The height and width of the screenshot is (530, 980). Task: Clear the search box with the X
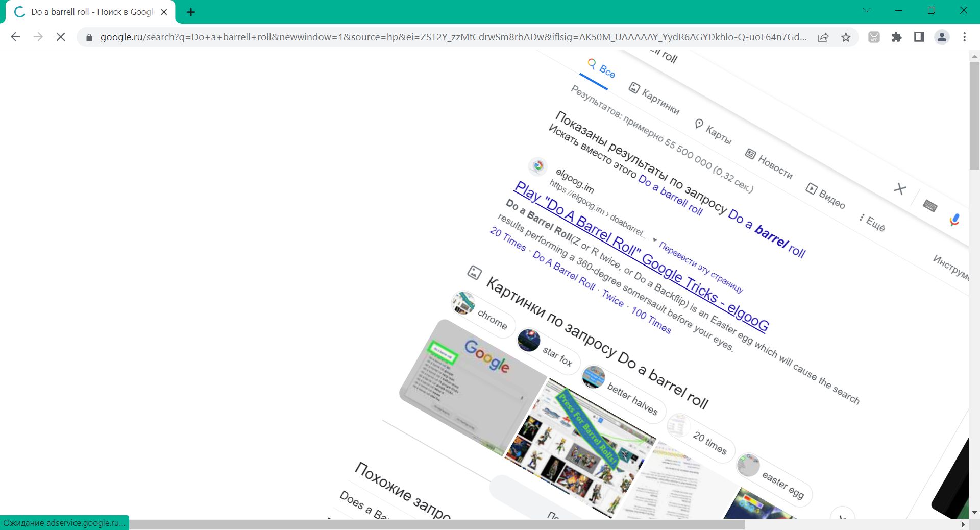coord(900,189)
